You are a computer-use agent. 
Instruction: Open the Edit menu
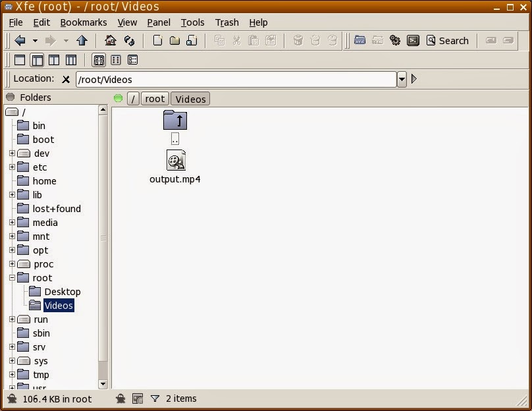coord(41,22)
